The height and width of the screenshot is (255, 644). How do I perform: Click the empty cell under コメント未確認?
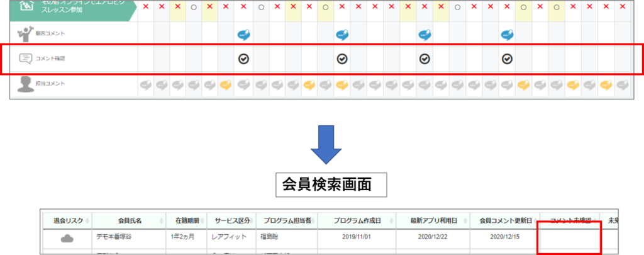point(569,238)
